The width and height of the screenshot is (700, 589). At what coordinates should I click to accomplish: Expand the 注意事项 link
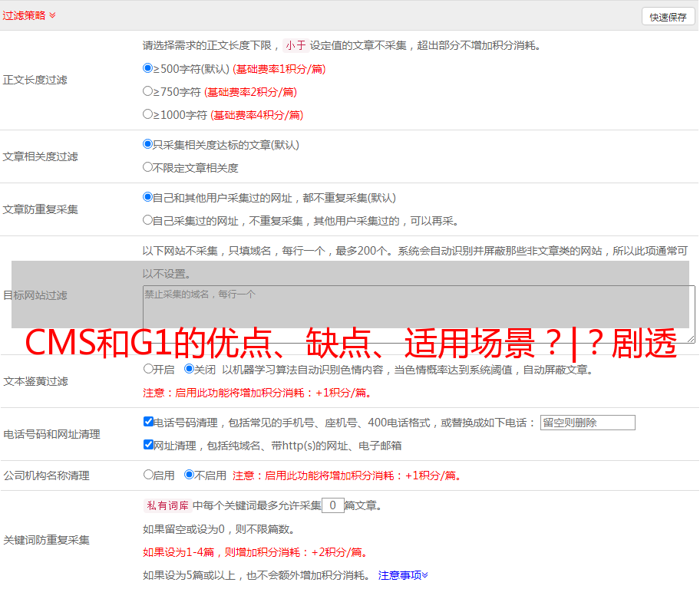point(403,575)
